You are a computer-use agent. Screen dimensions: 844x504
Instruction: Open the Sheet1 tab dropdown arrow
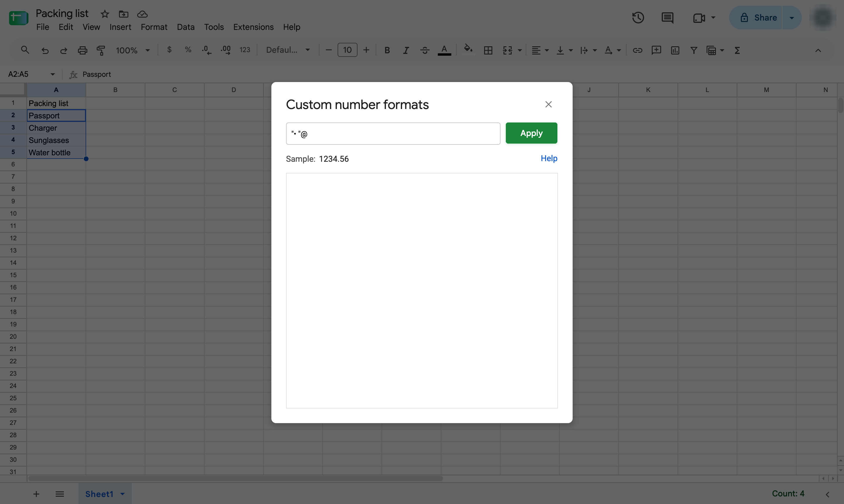(122, 494)
